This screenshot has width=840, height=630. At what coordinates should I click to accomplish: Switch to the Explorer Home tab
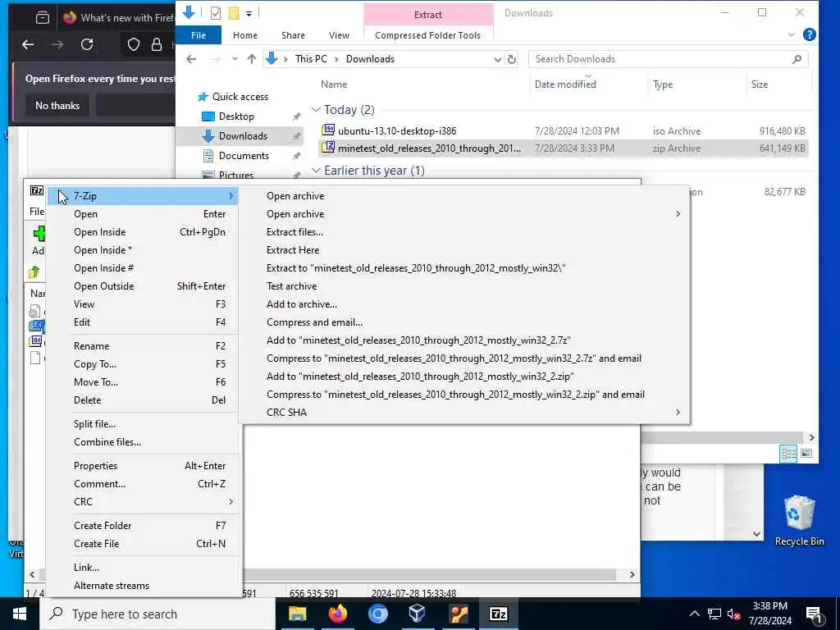[x=244, y=34]
